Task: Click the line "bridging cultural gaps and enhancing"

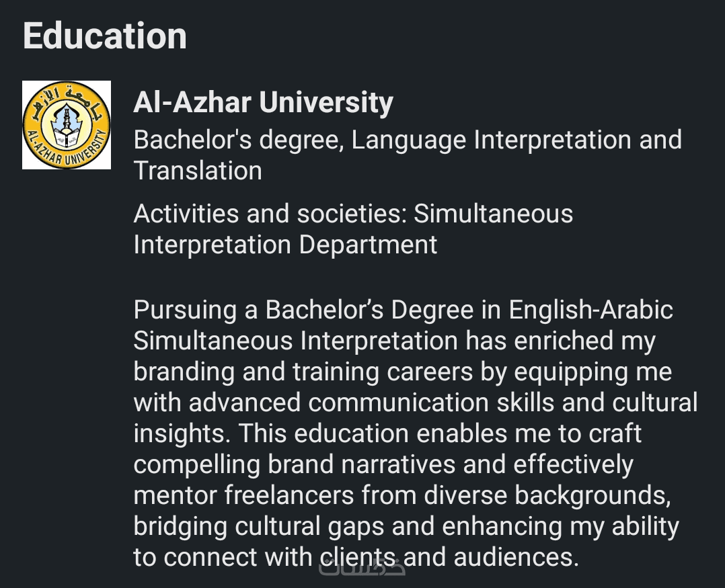Action: (x=406, y=526)
